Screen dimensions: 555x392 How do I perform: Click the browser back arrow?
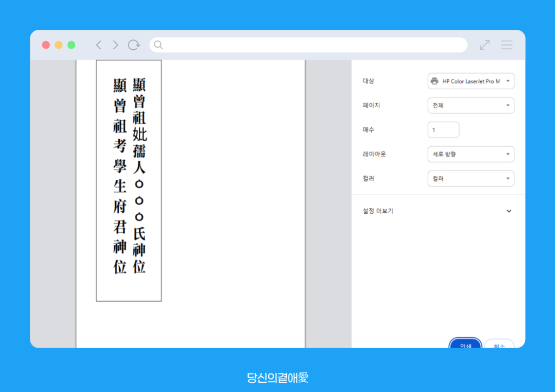point(98,45)
